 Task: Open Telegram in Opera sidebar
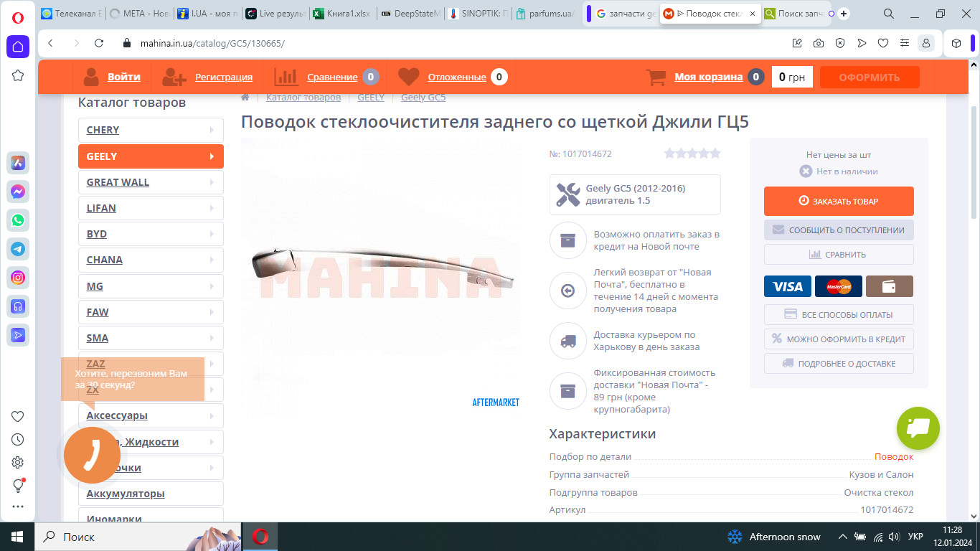[18, 249]
